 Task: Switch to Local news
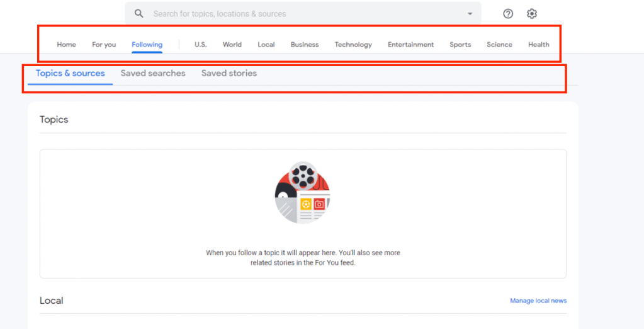(266, 45)
